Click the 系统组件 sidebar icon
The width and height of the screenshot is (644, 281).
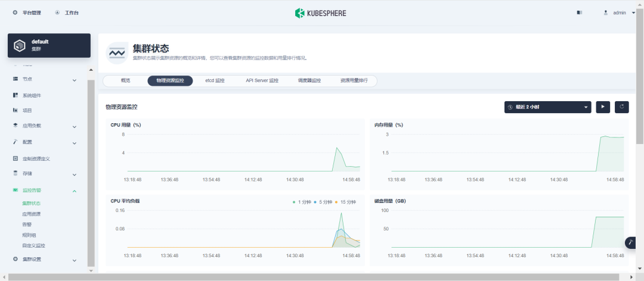(15, 95)
